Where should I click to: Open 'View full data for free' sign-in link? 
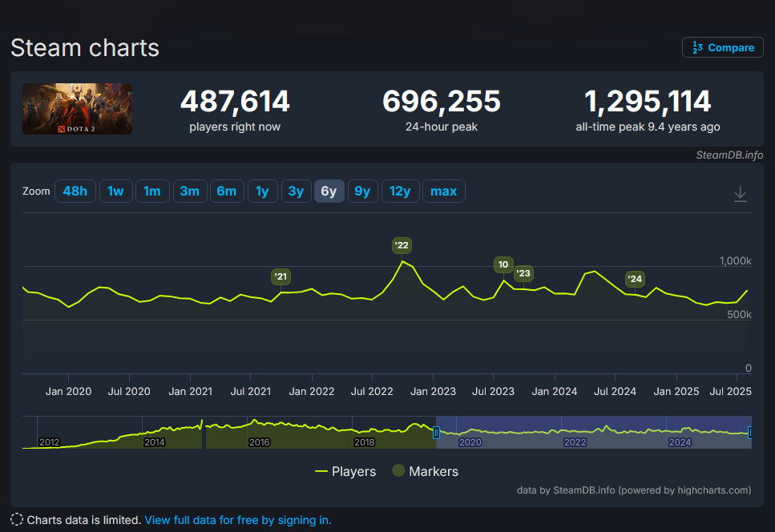238,520
